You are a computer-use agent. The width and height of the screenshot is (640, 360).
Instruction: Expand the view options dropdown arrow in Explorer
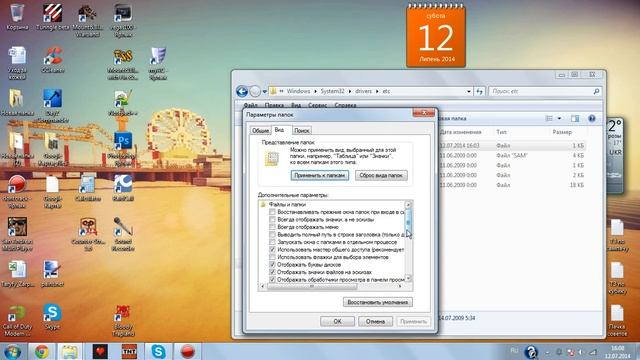tap(559, 118)
